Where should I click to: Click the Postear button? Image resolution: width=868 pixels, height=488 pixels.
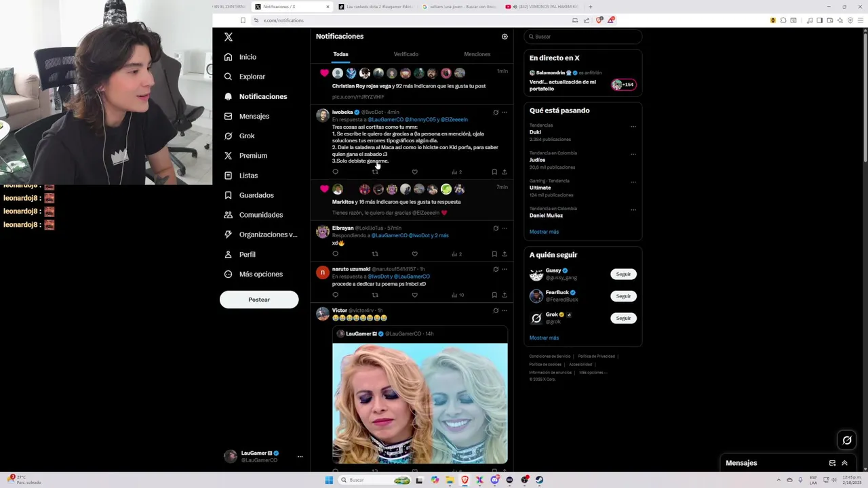(259, 300)
